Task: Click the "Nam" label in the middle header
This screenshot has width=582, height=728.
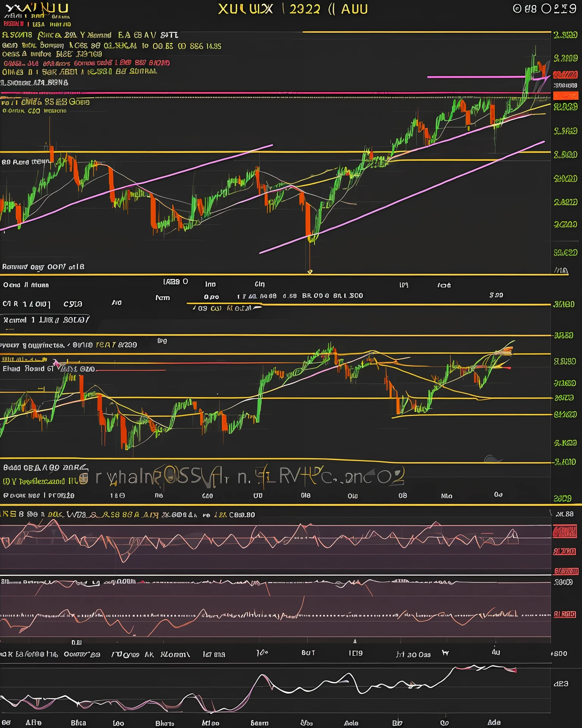Action: 163,298
